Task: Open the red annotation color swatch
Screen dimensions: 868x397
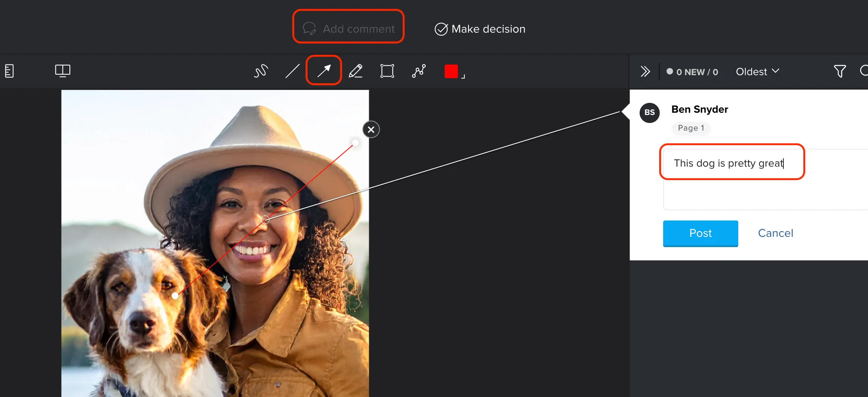Action: pos(451,71)
